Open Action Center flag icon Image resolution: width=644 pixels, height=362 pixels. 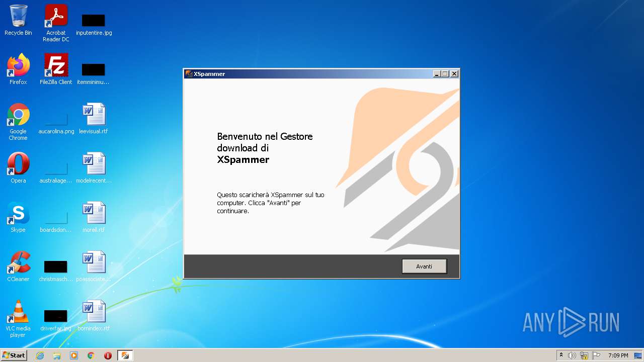point(596,355)
